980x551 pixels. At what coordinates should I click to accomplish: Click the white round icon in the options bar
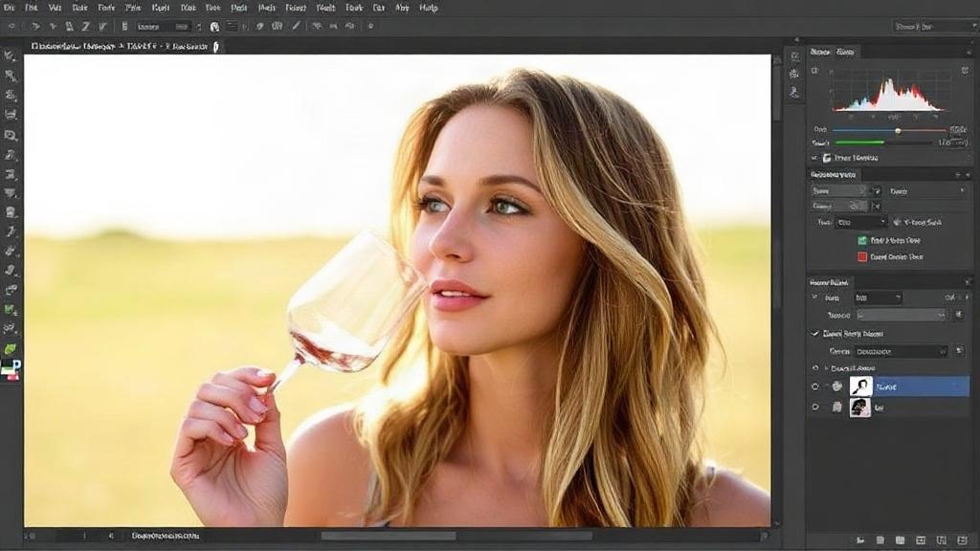click(214, 27)
